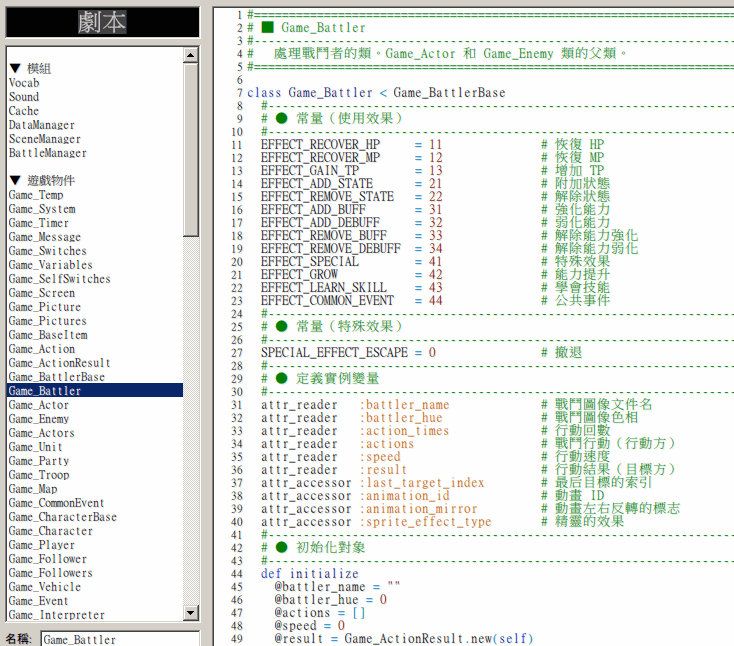
Task: Click the def initialize line
Action: pos(310,574)
